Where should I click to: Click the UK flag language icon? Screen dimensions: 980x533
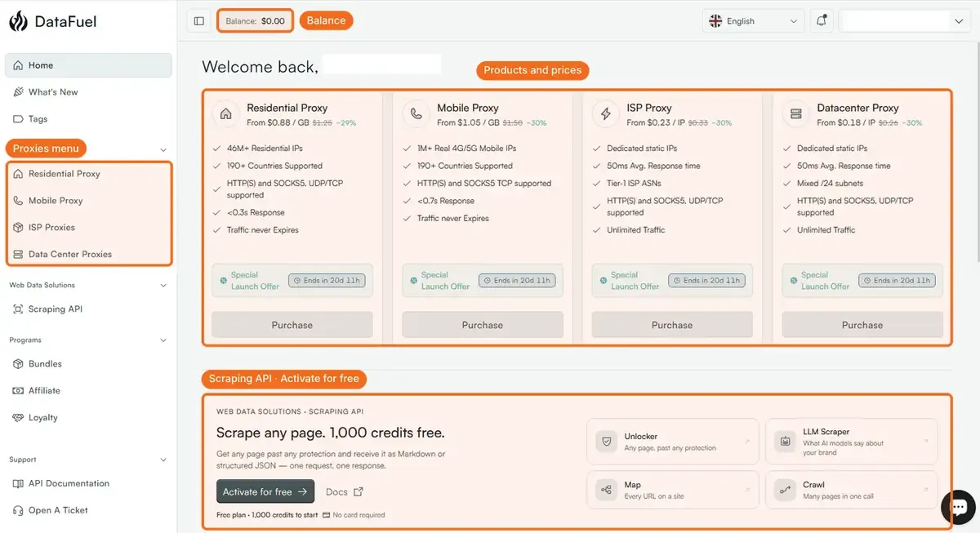[x=715, y=21]
